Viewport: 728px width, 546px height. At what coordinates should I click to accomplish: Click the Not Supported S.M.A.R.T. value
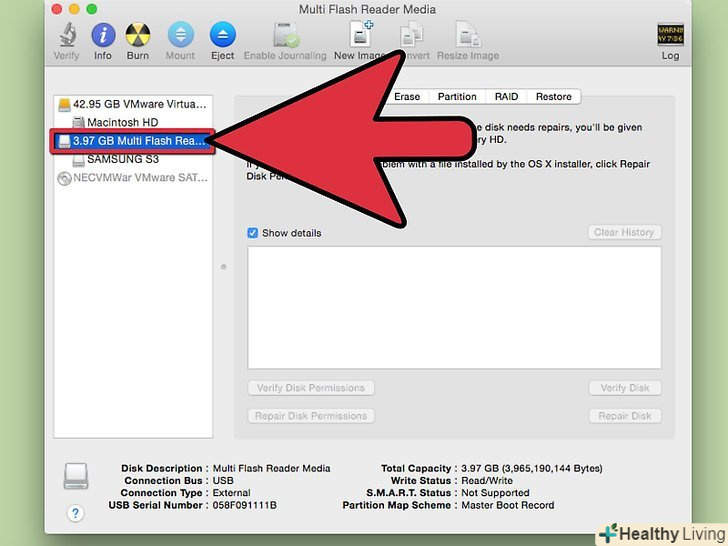[x=495, y=493]
